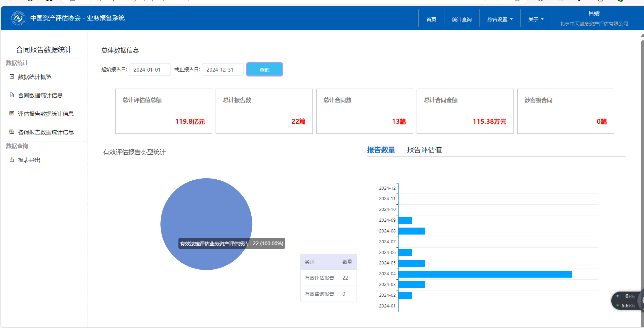The height and width of the screenshot is (328, 644).
Task: Click the 报表导出 export icon
Action: (x=12, y=159)
